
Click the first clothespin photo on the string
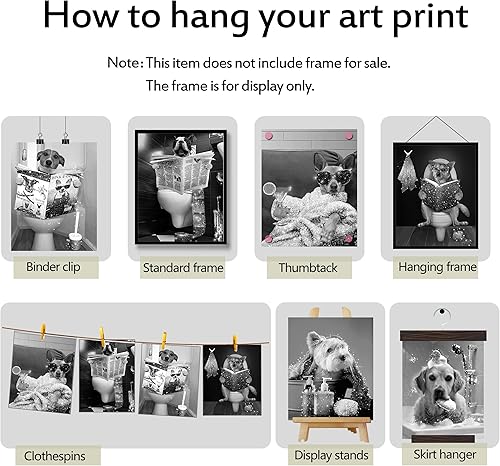point(42,373)
